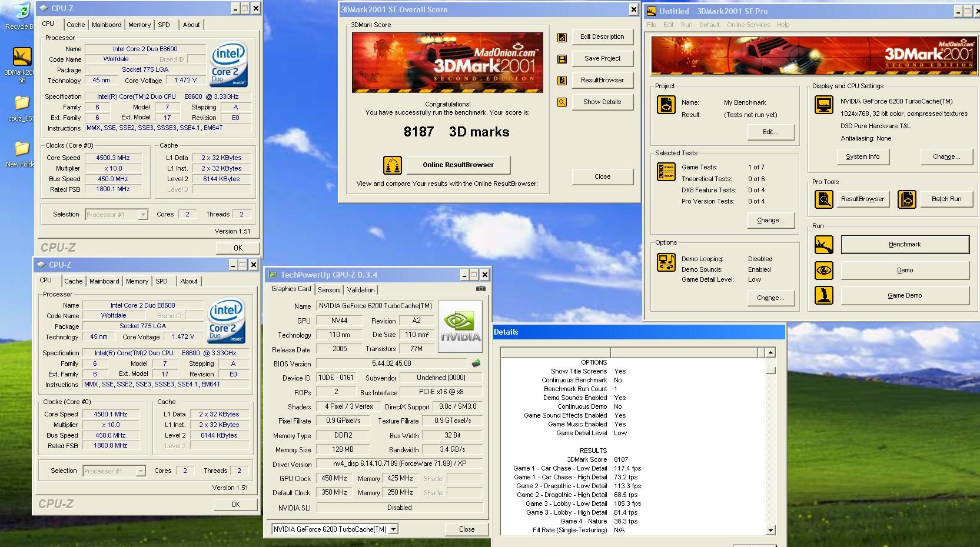Click the Edit Description button
The width and height of the screenshot is (980, 547).
(x=602, y=36)
